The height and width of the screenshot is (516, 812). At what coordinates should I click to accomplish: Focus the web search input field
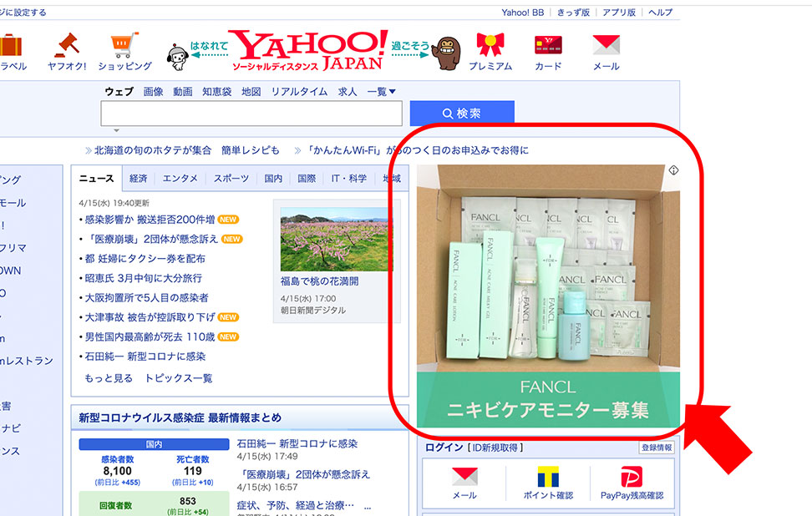251,114
